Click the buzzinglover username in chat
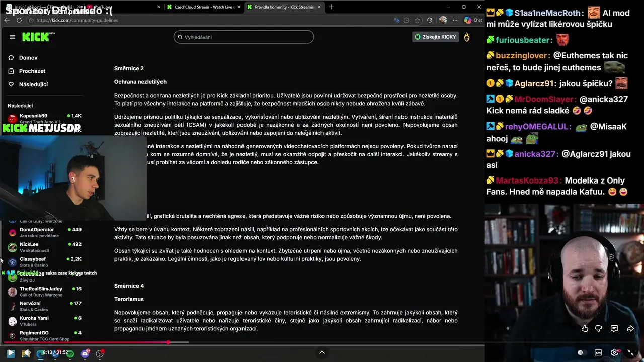644x362 pixels. point(522,55)
